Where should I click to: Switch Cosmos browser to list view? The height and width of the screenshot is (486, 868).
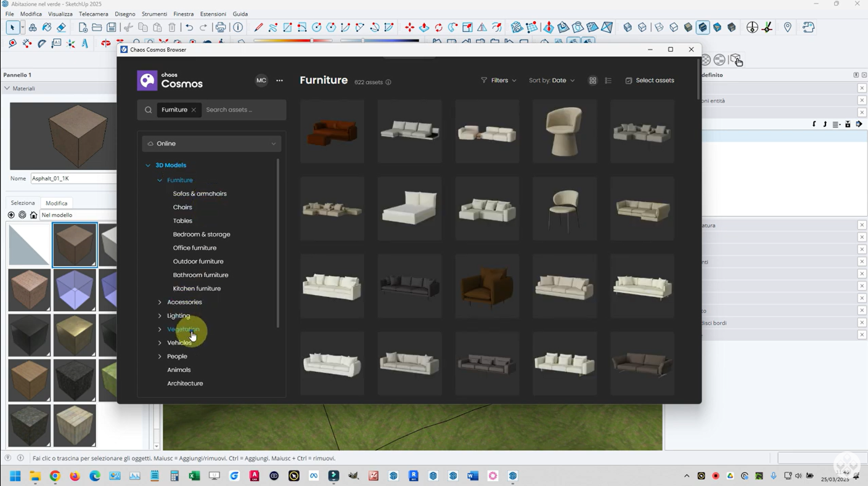coord(608,81)
